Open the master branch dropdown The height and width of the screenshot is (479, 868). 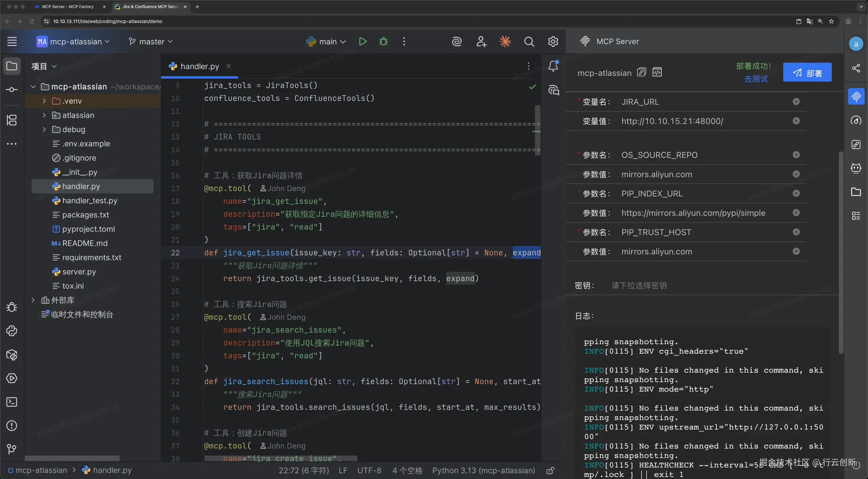point(151,41)
